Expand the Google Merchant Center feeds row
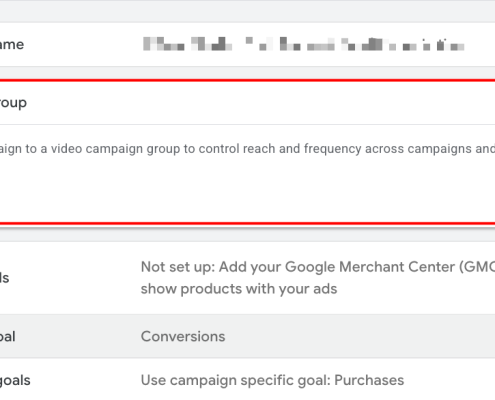Viewport: 495px width, 400px height. click(247, 278)
